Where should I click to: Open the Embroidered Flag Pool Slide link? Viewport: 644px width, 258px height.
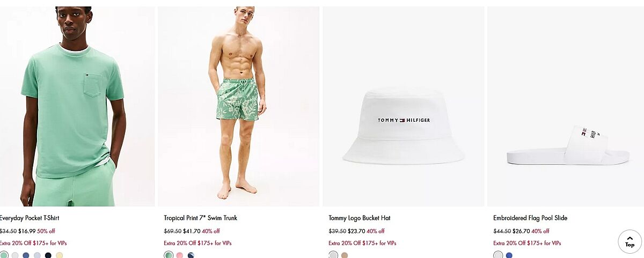click(530, 218)
